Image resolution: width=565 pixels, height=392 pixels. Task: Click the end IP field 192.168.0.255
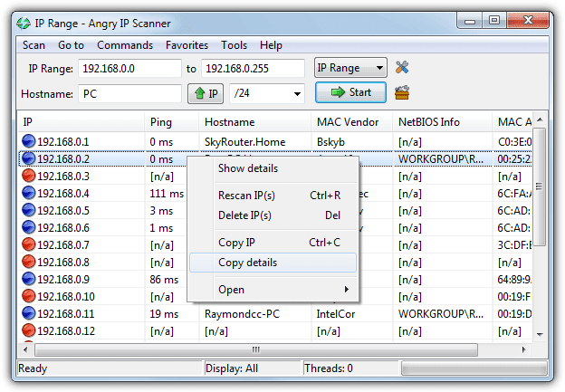[253, 69]
